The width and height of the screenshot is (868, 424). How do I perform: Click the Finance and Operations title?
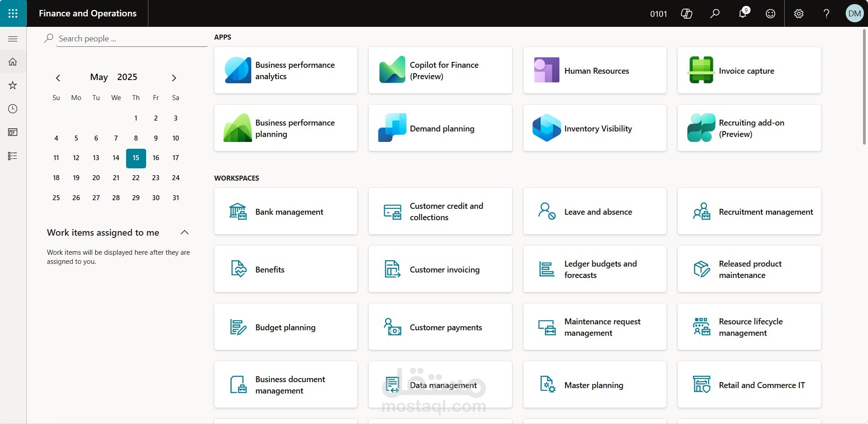point(88,13)
